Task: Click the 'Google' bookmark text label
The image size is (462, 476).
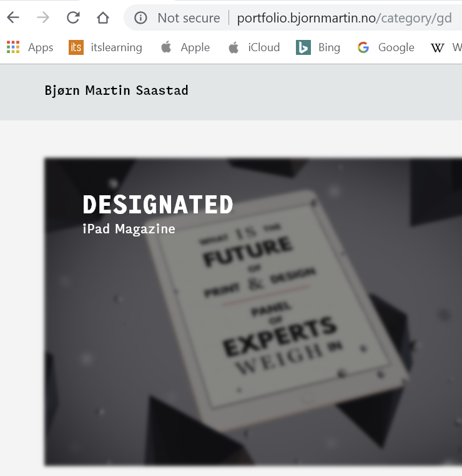Action: click(396, 47)
